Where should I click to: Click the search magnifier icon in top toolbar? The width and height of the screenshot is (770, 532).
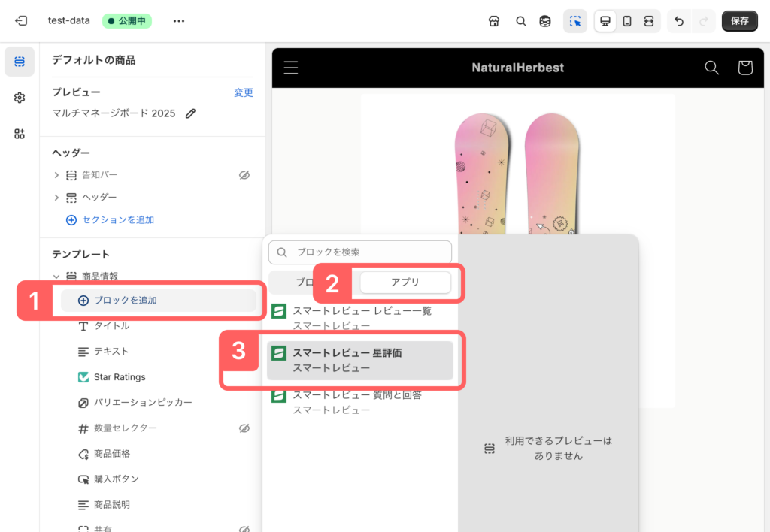[x=520, y=21]
